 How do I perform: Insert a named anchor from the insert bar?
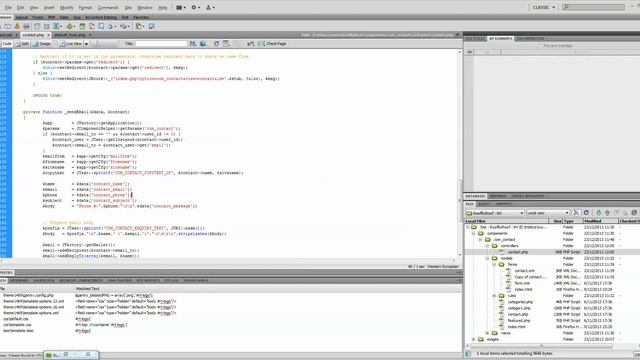tap(17, 26)
